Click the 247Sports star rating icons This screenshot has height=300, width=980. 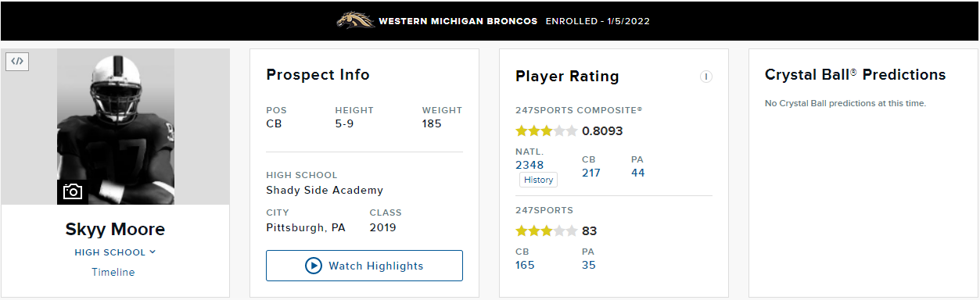pyautogui.click(x=546, y=230)
